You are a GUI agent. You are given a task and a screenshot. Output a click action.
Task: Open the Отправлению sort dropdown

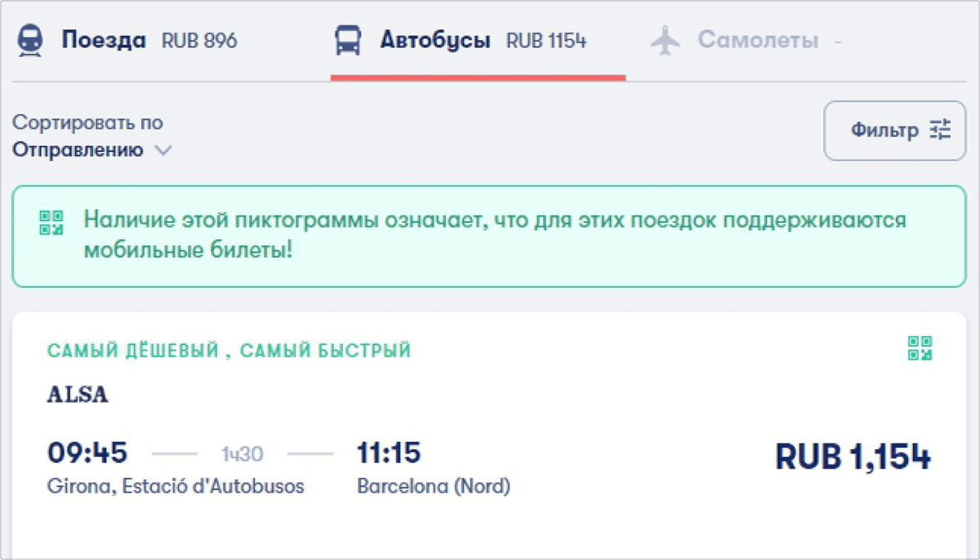coord(92,150)
